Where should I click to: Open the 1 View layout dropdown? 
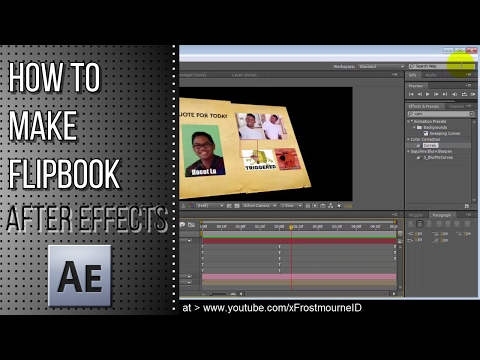click(291, 206)
